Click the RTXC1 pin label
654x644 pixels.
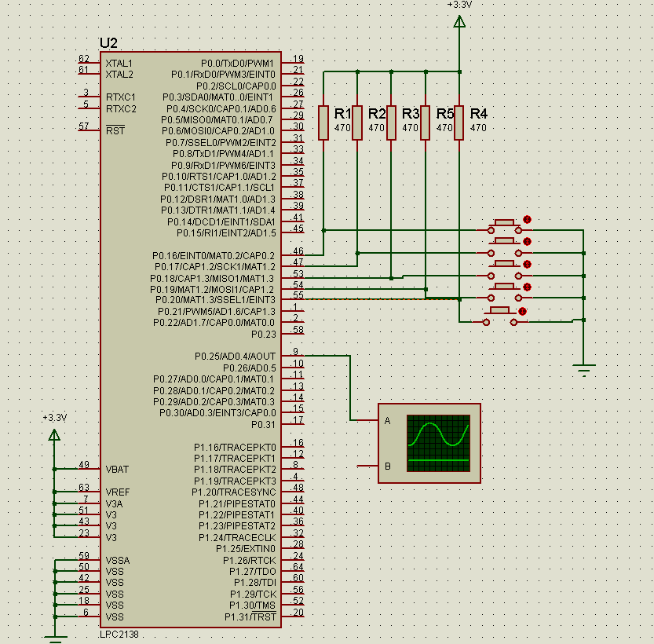(x=121, y=97)
